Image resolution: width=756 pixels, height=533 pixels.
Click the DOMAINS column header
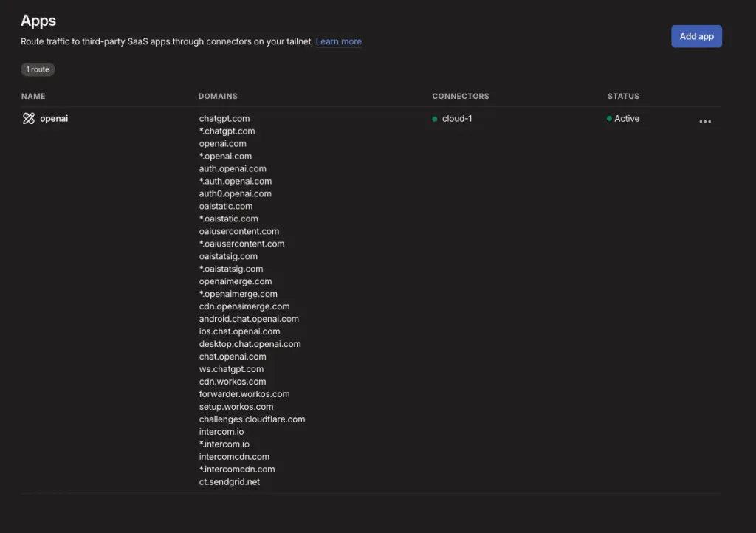click(218, 97)
